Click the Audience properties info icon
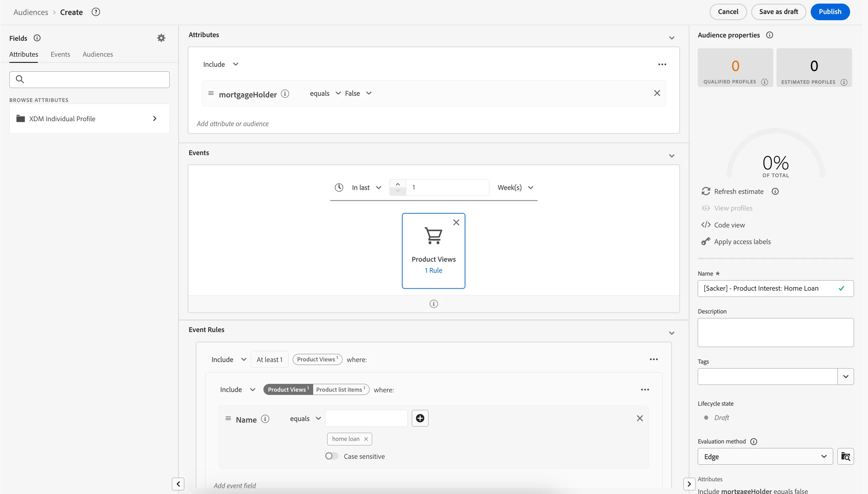Screen dimensions: 868x494 click(x=769, y=35)
